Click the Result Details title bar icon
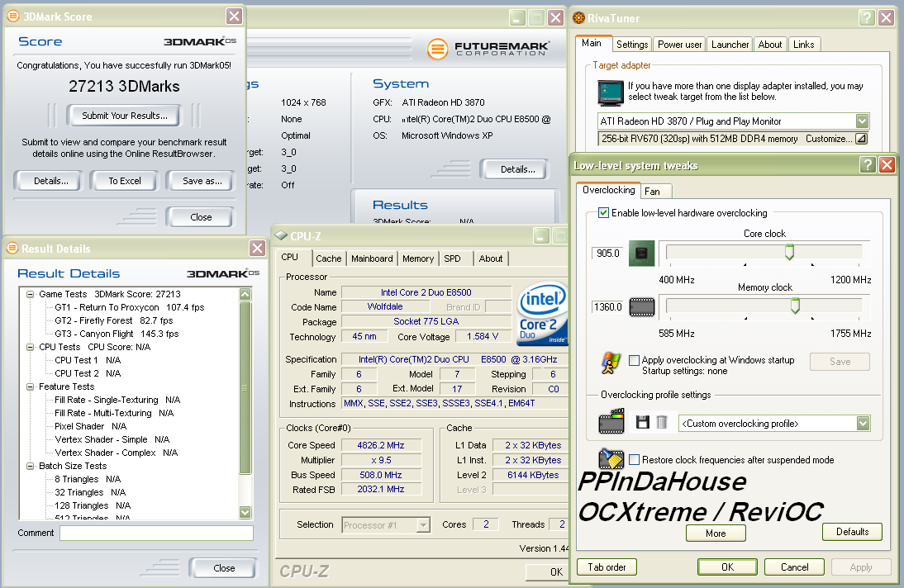904x588 pixels. [12, 248]
